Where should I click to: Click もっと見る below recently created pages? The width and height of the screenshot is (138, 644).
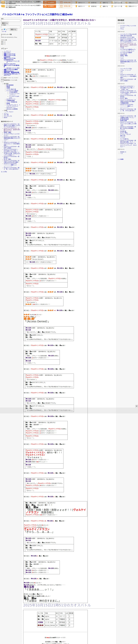pyautogui.click(x=4, y=172)
